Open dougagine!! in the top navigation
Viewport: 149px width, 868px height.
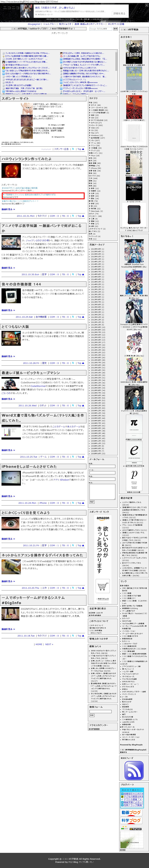point(34,24)
